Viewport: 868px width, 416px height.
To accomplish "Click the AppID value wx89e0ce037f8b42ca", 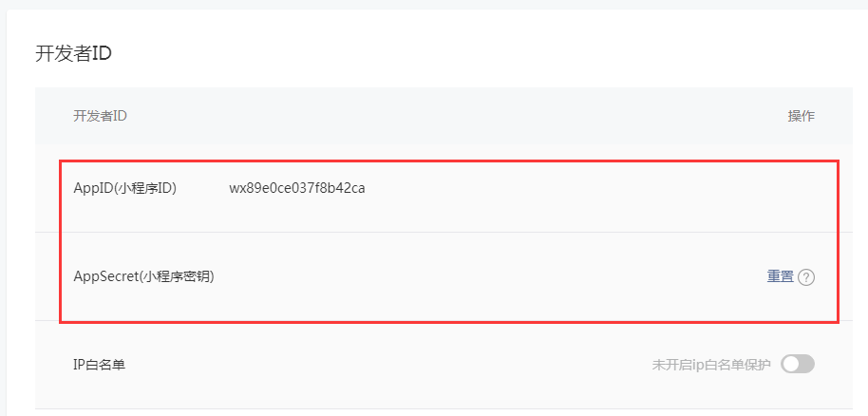I will (297, 188).
